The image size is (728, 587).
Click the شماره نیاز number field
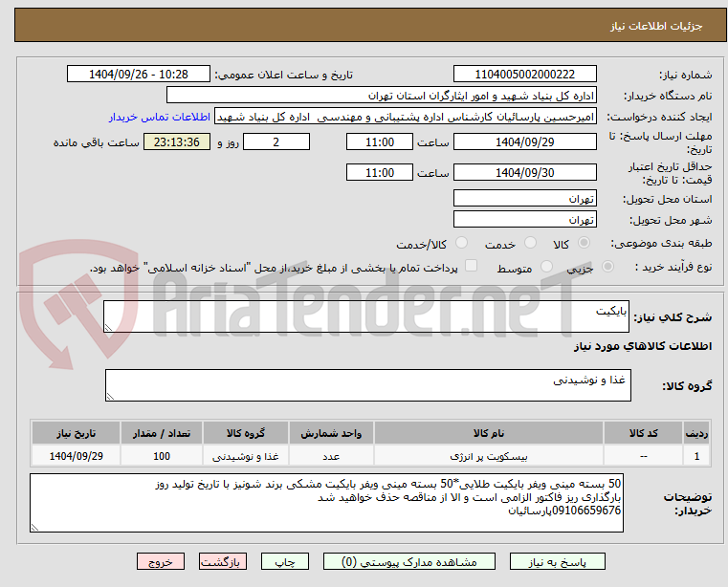coord(524,75)
